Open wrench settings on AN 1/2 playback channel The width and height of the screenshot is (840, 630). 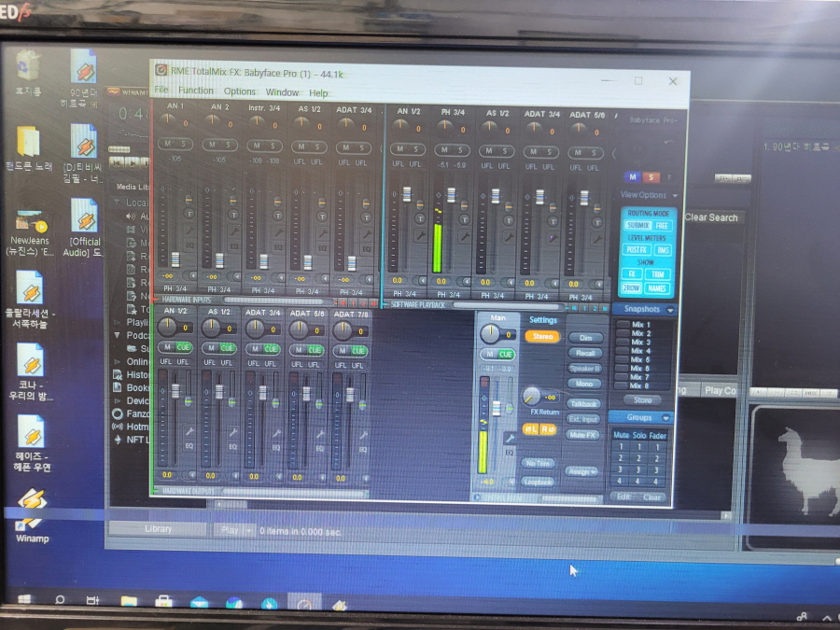(421, 234)
